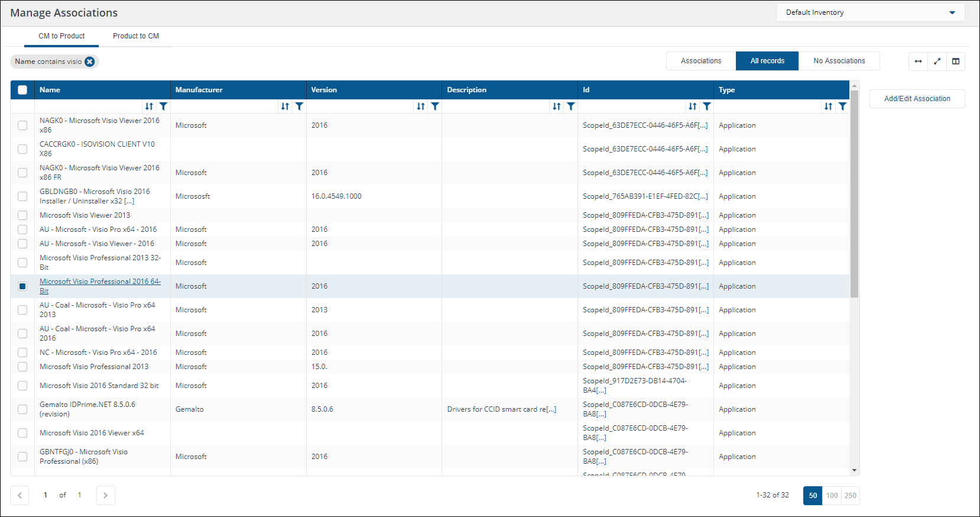Sort the Description column
The image size is (980, 517).
pos(556,106)
